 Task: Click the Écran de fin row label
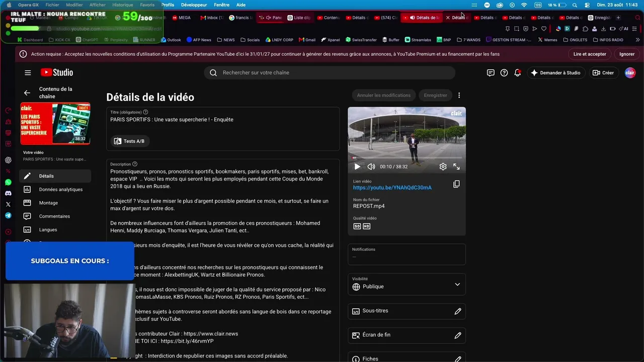(376, 335)
